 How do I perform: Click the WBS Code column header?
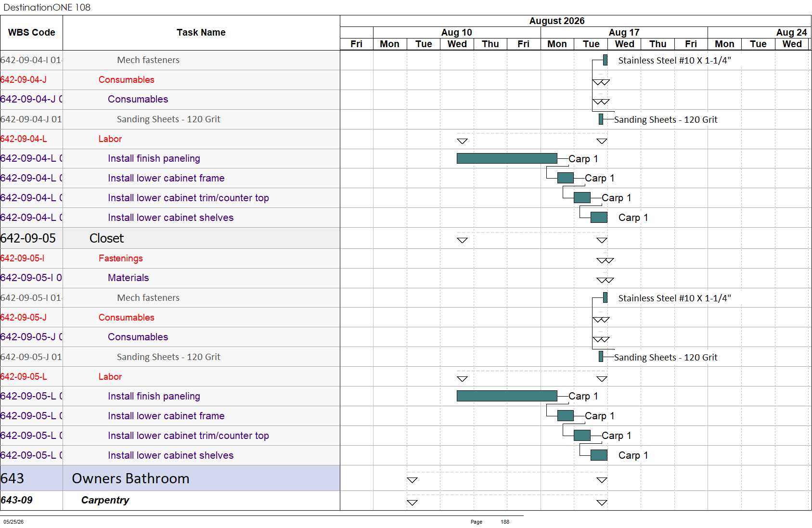(x=31, y=33)
